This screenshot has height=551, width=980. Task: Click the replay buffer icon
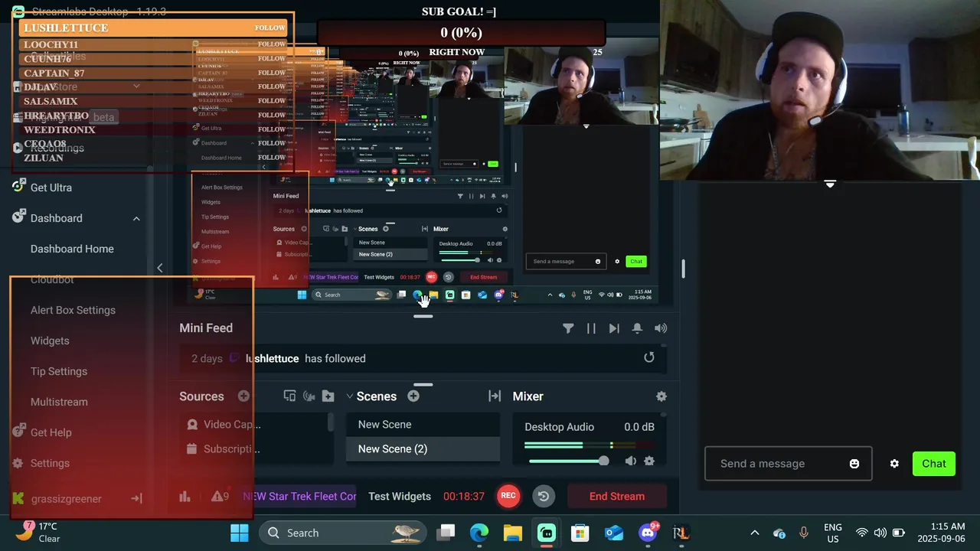pos(544,496)
